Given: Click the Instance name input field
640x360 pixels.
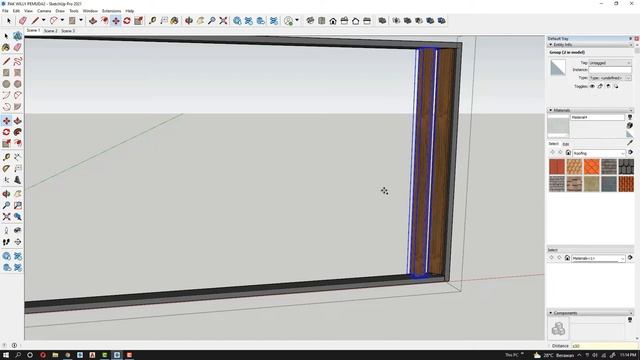Looking at the screenshot, I should (x=610, y=70).
